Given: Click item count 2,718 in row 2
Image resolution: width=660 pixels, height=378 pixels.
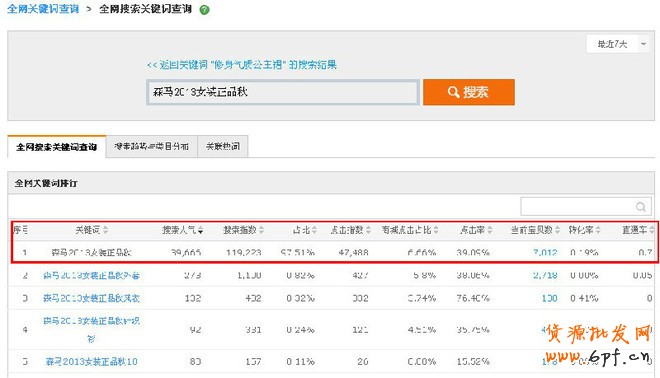Looking at the screenshot, I should click(545, 276).
